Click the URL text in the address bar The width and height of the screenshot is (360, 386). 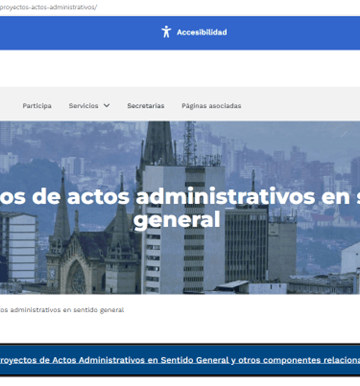pyautogui.click(x=48, y=7)
